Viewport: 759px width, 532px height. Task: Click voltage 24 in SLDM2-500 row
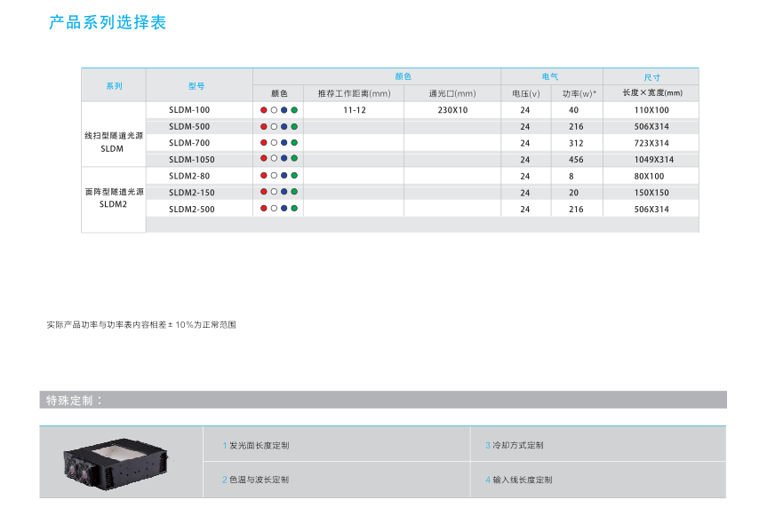(x=525, y=210)
